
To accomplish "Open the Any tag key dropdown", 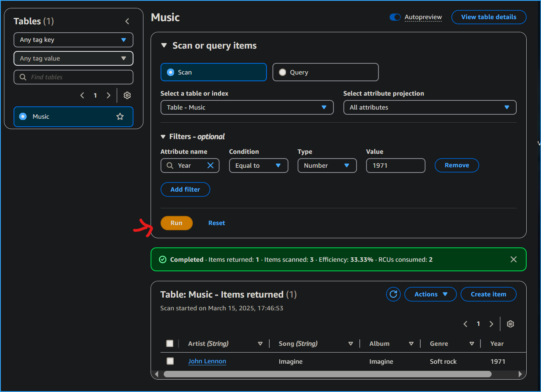I will 73,40.
